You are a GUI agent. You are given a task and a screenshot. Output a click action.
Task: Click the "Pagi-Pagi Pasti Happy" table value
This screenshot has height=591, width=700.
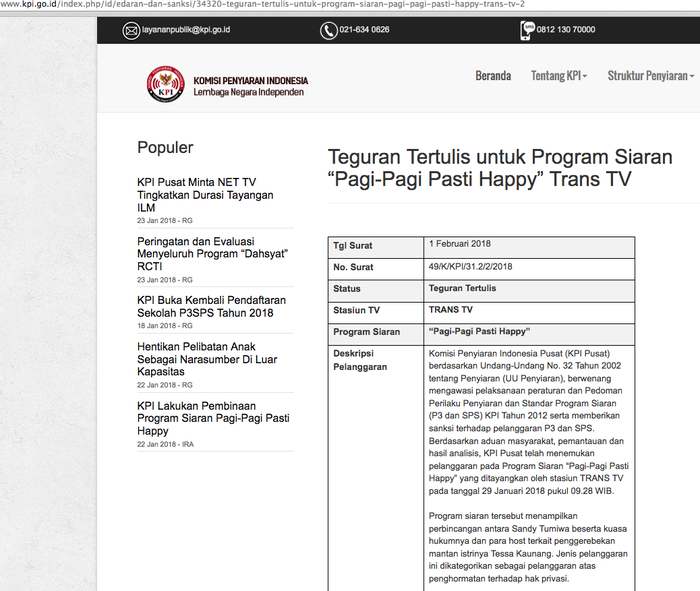point(479,331)
